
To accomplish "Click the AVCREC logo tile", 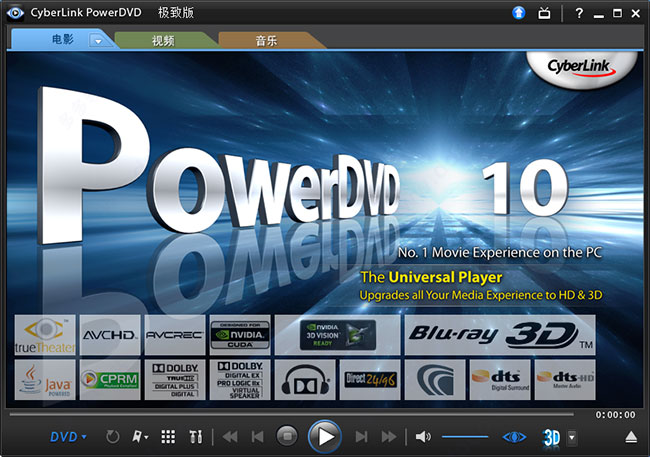I will (175, 335).
